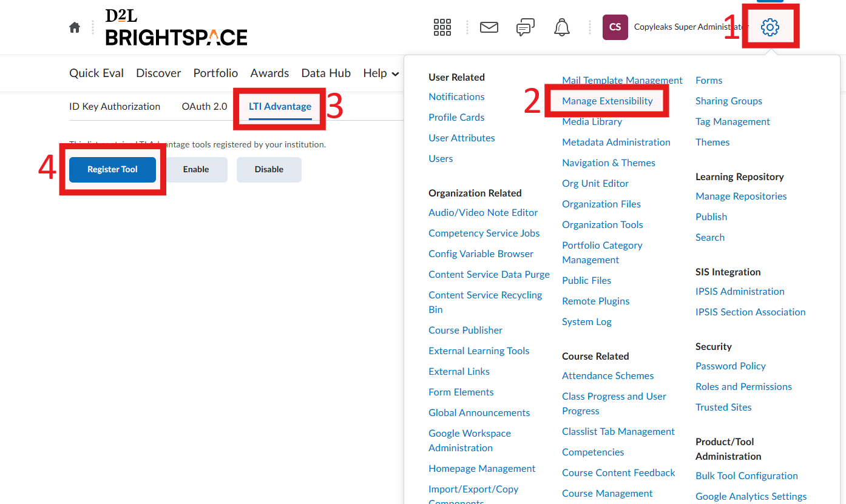The height and width of the screenshot is (504, 846).
Task: Open Organization Files link
Action: pos(601,204)
